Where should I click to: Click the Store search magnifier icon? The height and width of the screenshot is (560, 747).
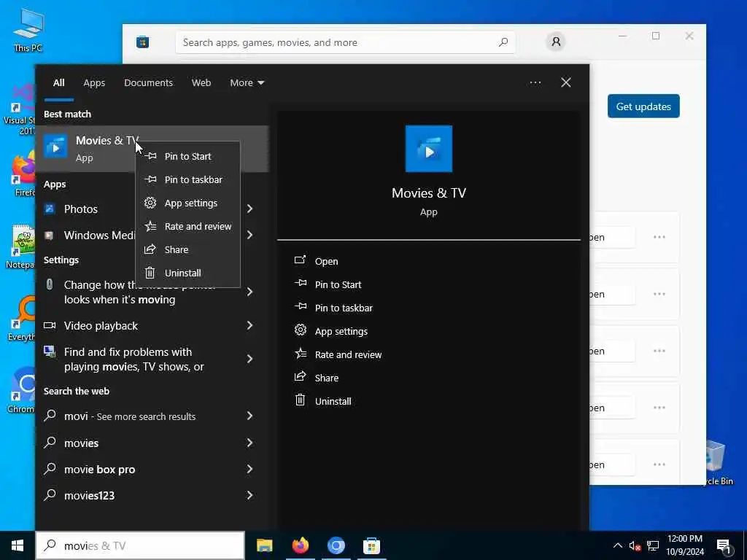point(503,42)
